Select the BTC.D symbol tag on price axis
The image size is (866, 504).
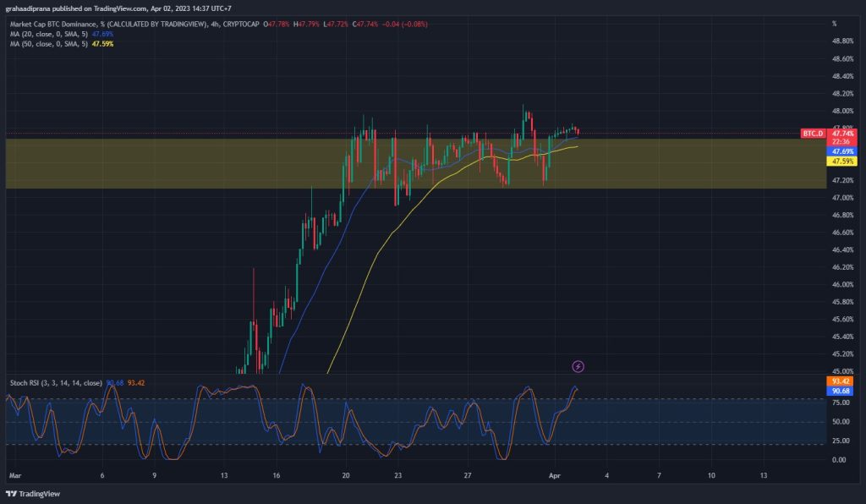click(813, 134)
